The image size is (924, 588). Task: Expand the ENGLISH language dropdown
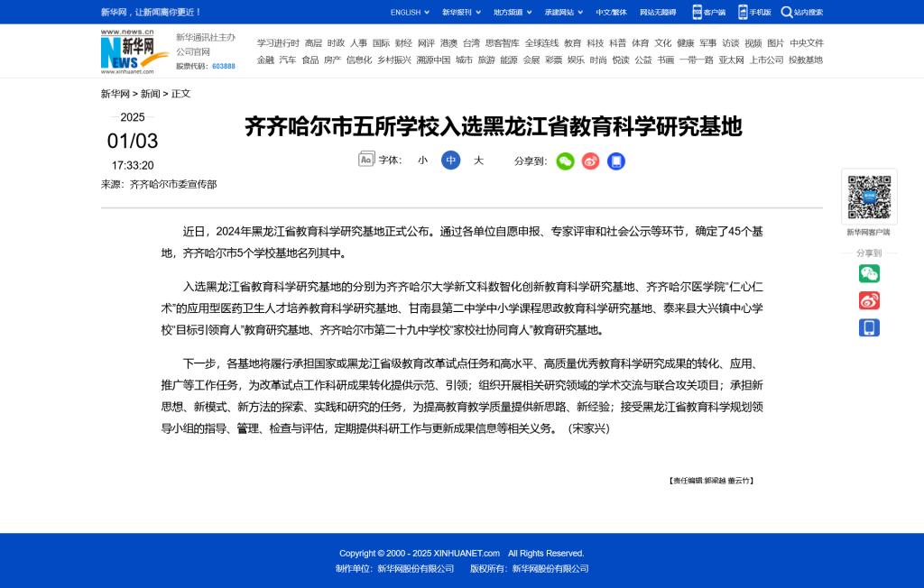pos(410,13)
